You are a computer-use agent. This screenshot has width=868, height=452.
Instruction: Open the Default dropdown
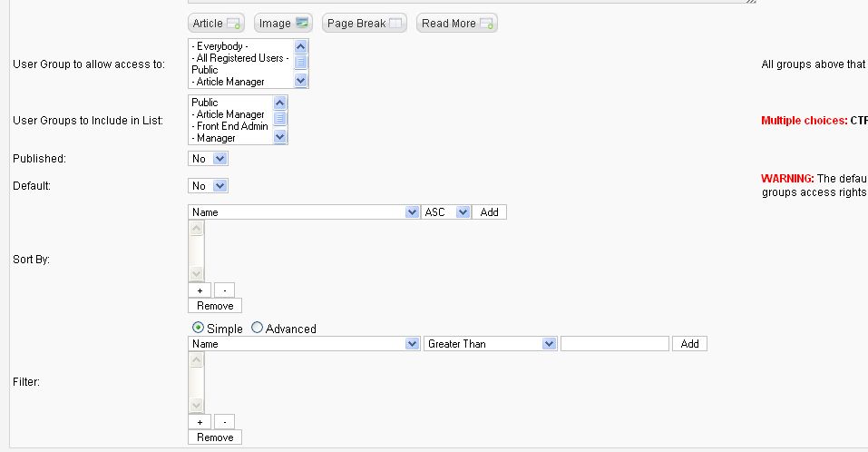click(x=208, y=185)
